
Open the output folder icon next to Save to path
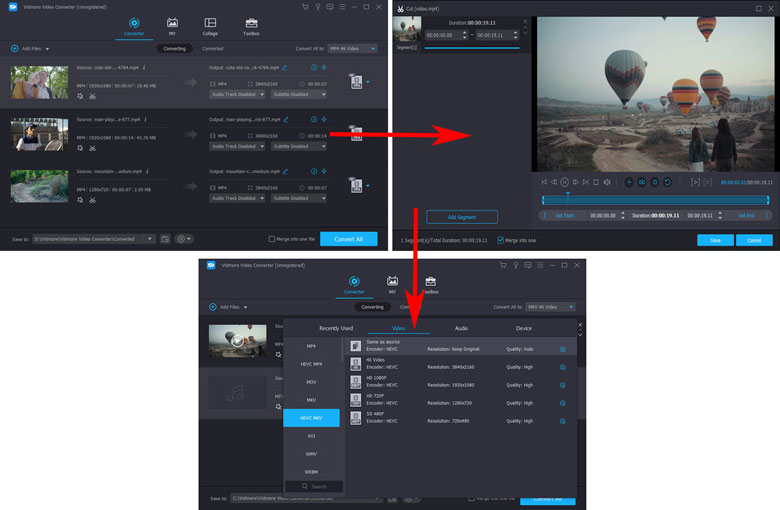(x=165, y=239)
